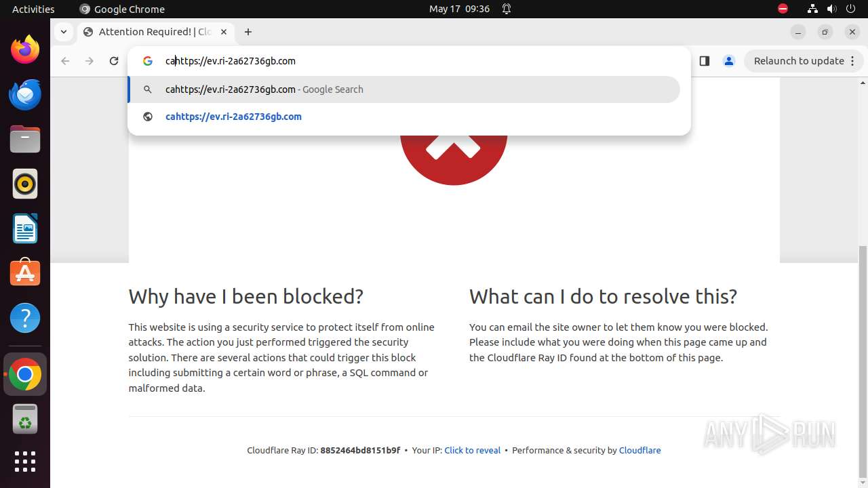Go back with Chrome's back arrow
Viewport: 868px width, 488px height.
[x=65, y=61]
